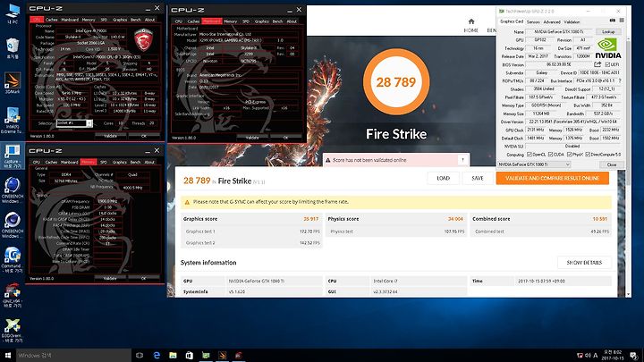The width and height of the screenshot is (644, 362).
Task: Click LOAD button in 3DMark results
Action: (x=443, y=178)
